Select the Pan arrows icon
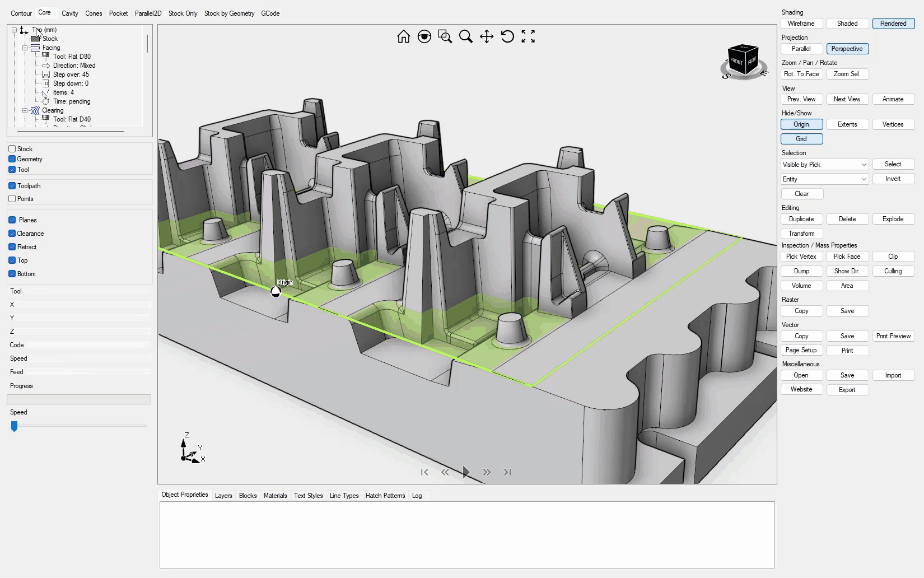This screenshot has width=924, height=578. click(486, 37)
